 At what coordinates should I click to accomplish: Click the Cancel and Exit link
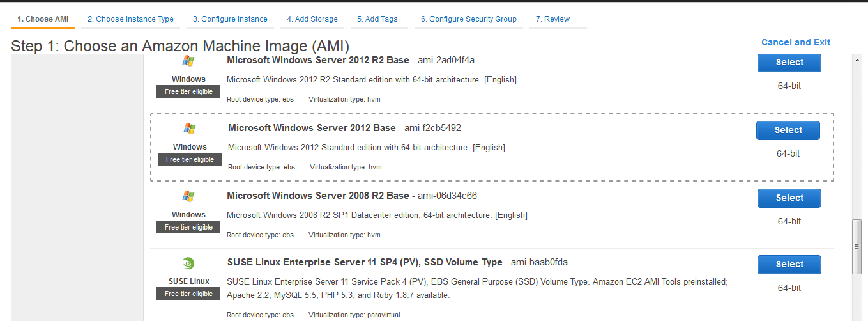click(796, 42)
